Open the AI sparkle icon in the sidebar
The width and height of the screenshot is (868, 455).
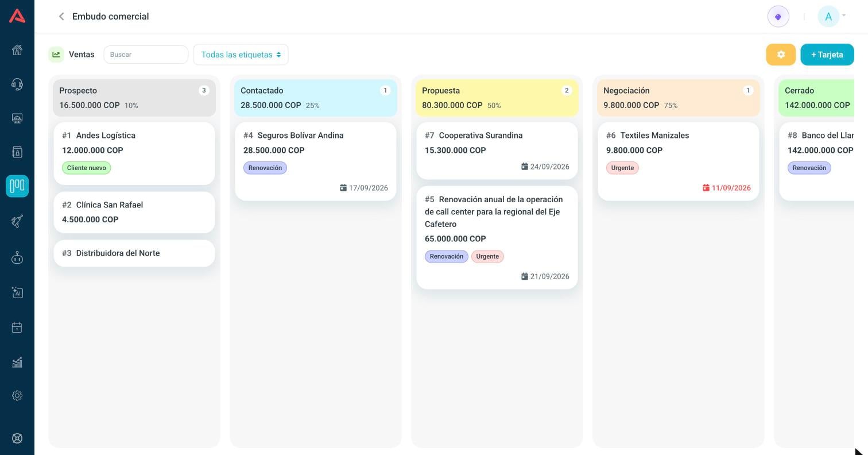[17, 292]
